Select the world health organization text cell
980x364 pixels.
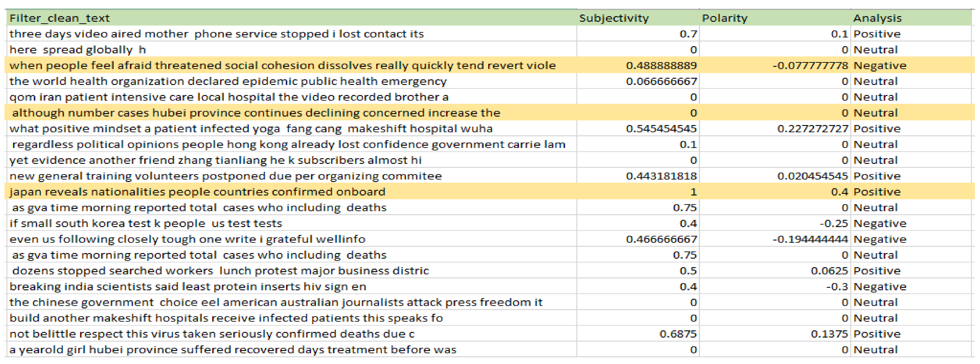tap(228, 81)
